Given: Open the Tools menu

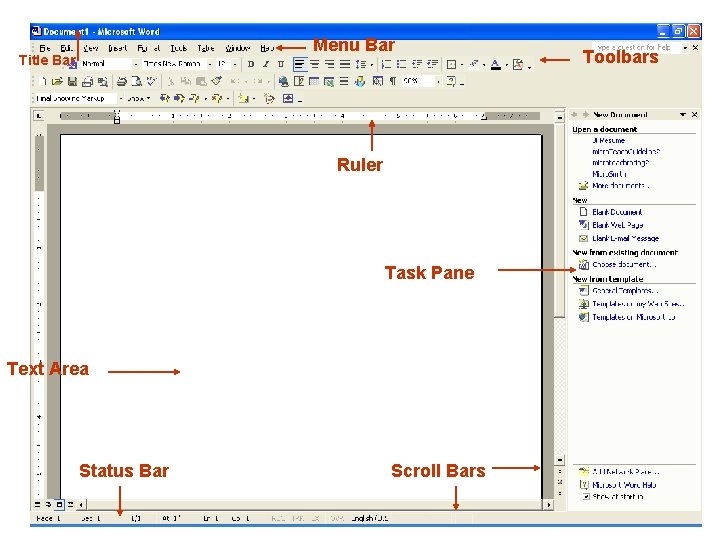Looking at the screenshot, I should [x=179, y=48].
